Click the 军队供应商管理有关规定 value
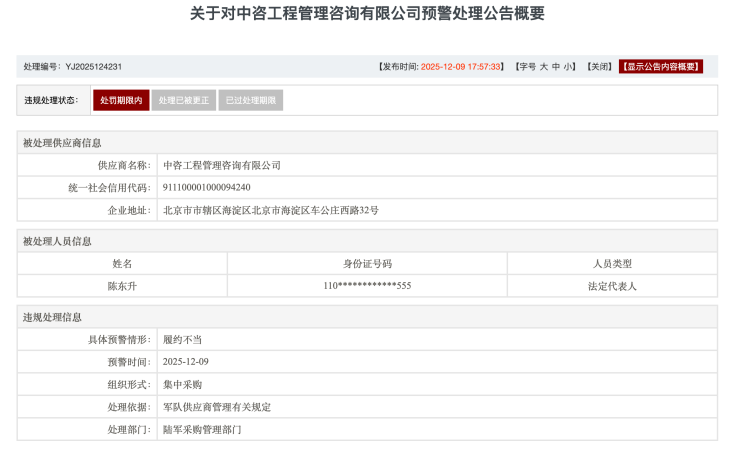 [217, 407]
